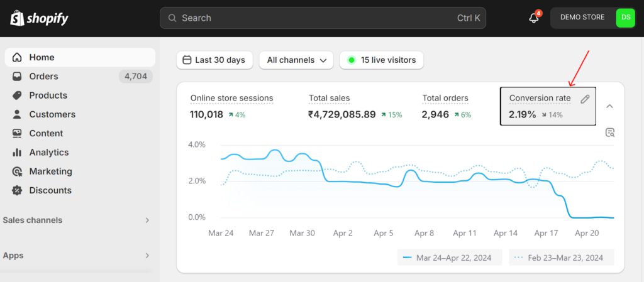Viewport: 644px width, 282px height.
Task: Click the Products tag icon in sidebar
Action: pos(17,95)
